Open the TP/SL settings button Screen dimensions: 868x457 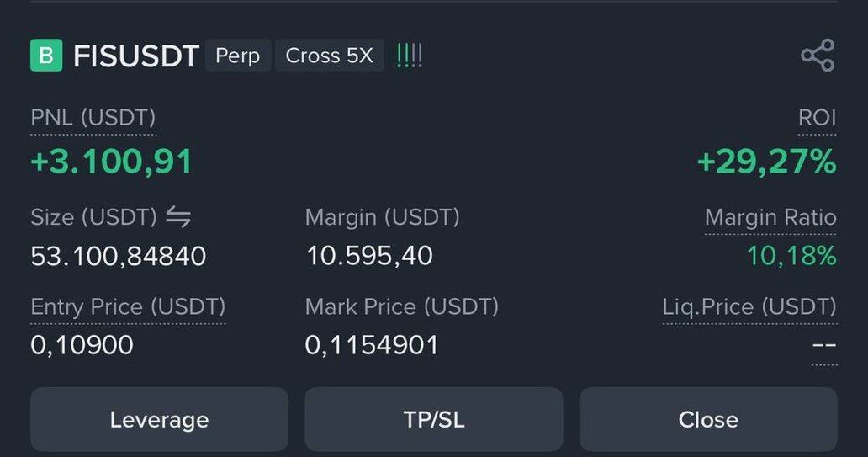434,419
